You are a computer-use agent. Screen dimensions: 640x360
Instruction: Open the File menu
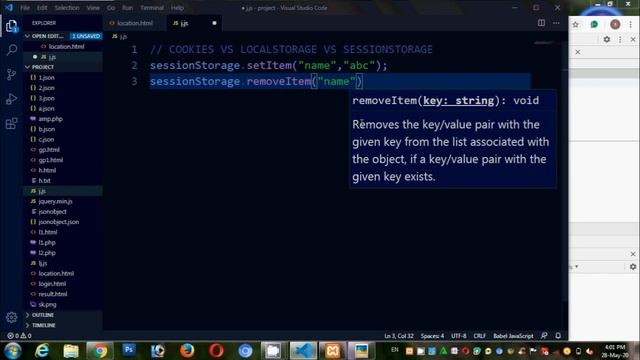click(25, 8)
